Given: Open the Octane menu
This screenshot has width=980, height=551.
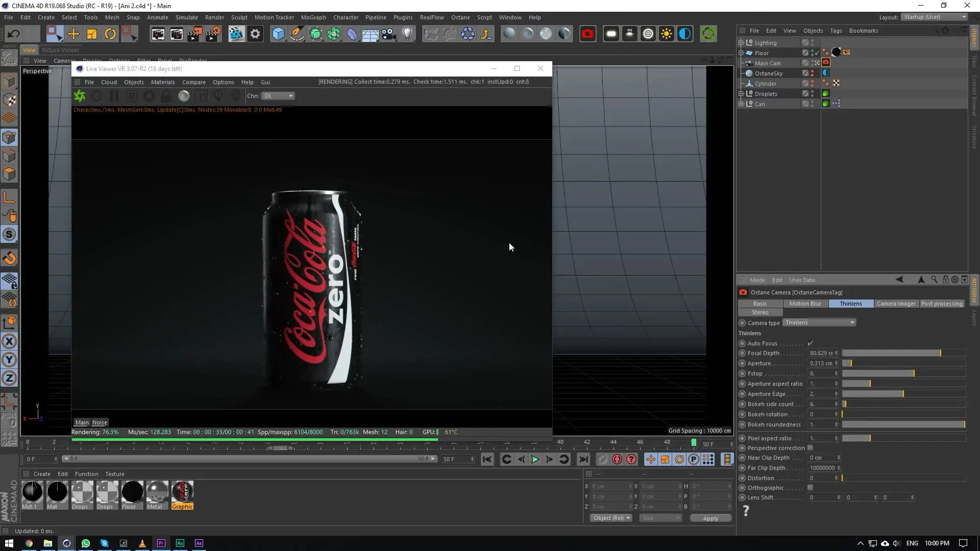Looking at the screenshot, I should click(460, 17).
